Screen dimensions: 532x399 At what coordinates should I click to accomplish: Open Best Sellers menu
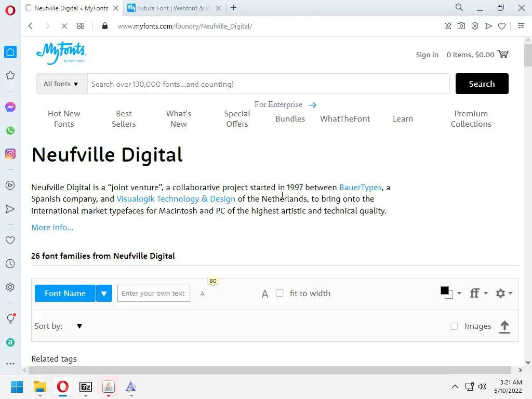pos(124,119)
